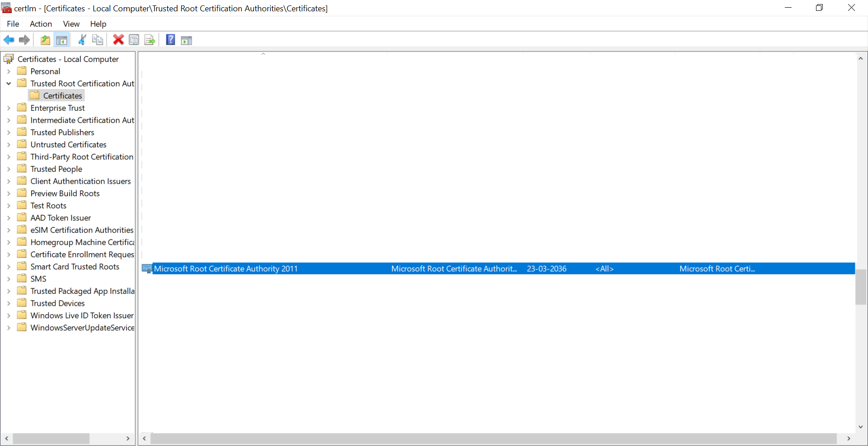This screenshot has height=446, width=868.
Task: Expand Third-Party Root Certification node
Action: point(9,157)
